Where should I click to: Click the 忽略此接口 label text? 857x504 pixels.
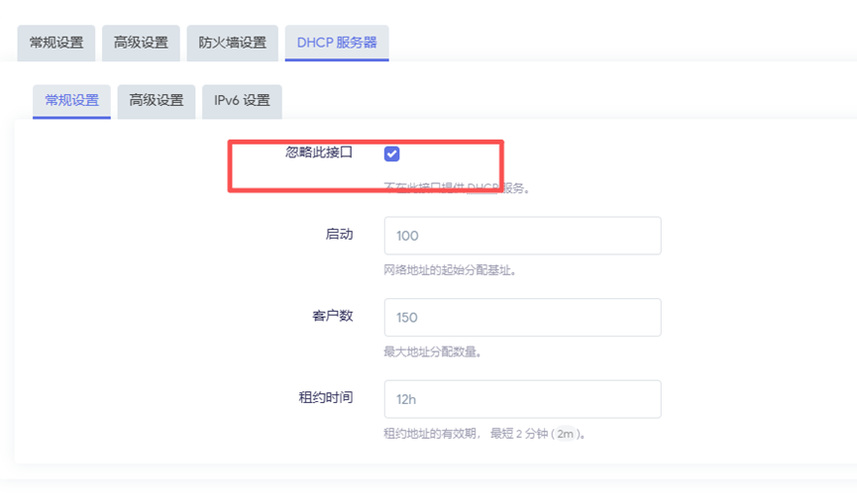pos(319,152)
